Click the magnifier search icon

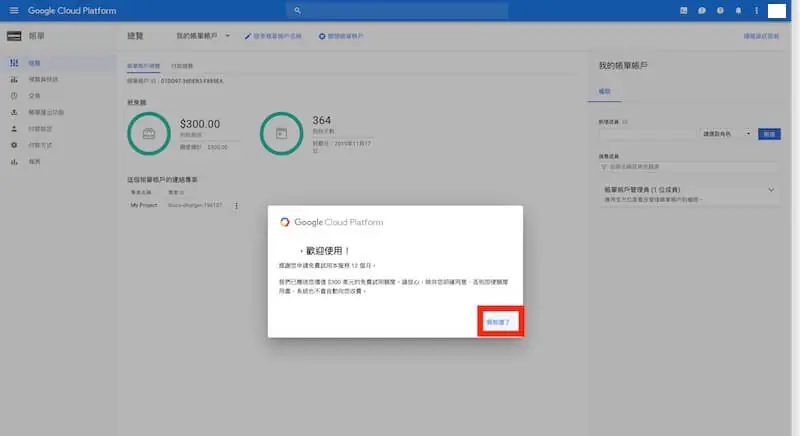297,10
